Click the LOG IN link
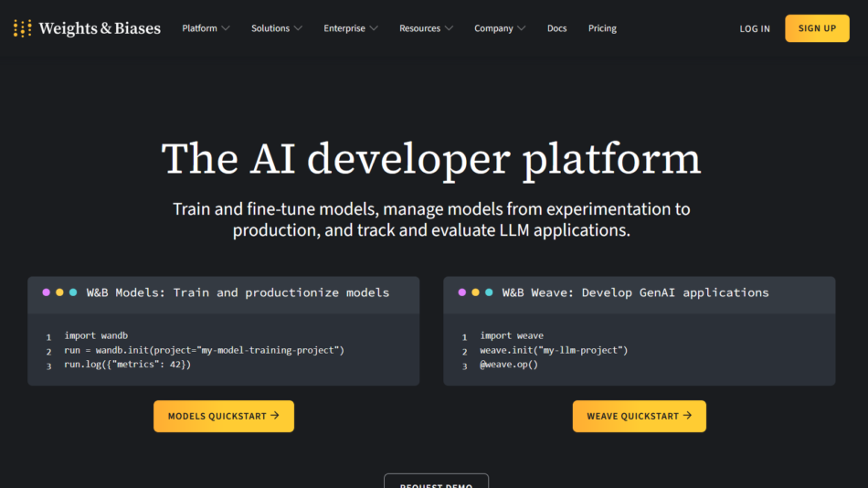The image size is (868, 488). tap(755, 28)
